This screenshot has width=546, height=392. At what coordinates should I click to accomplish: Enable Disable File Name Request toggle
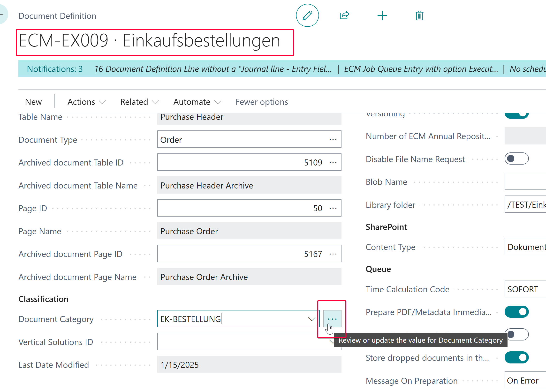tap(516, 159)
